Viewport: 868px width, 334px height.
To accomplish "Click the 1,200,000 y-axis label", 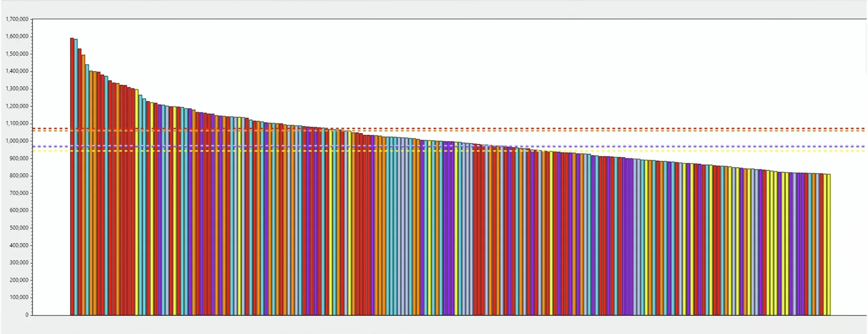I will tap(17, 106).
